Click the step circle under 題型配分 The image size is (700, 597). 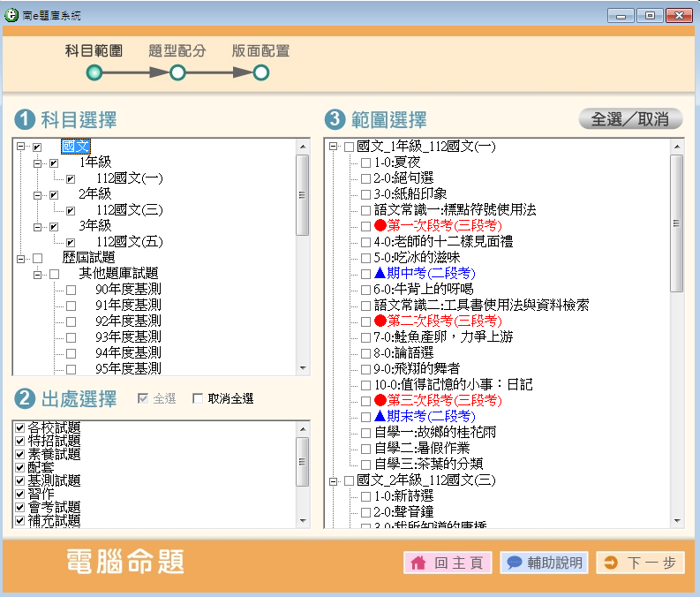pos(177,73)
